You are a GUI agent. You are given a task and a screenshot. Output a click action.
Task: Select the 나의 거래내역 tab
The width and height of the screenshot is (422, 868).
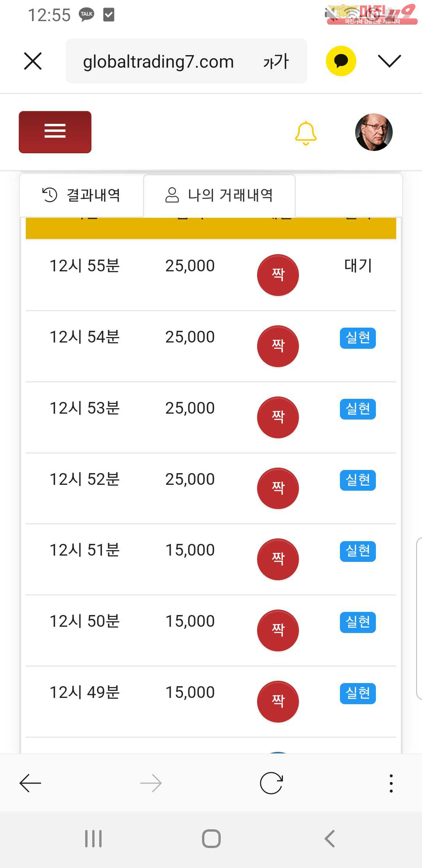pos(219,195)
